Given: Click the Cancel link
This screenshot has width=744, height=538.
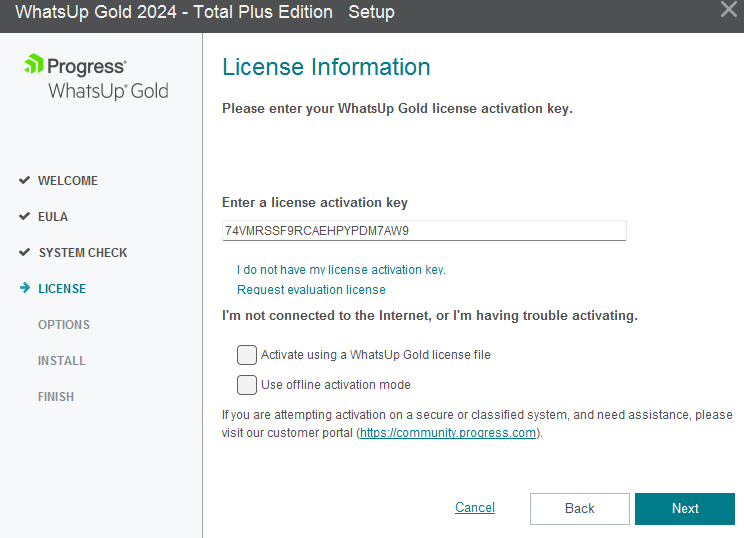Looking at the screenshot, I should point(475,508).
